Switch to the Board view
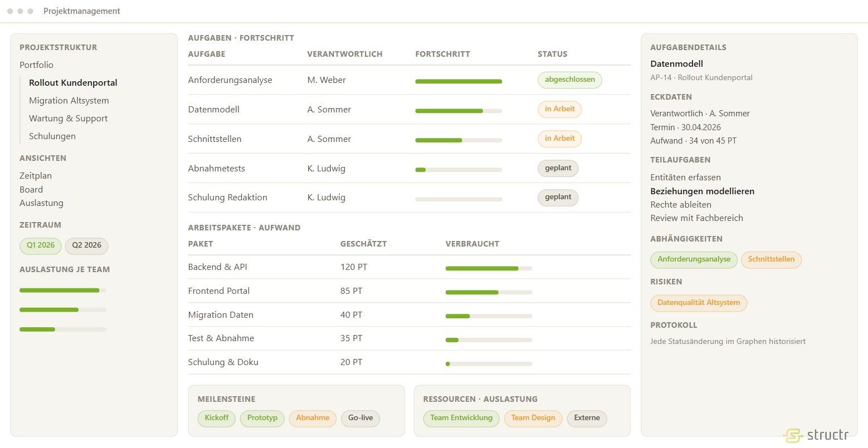868x448 pixels. point(31,190)
